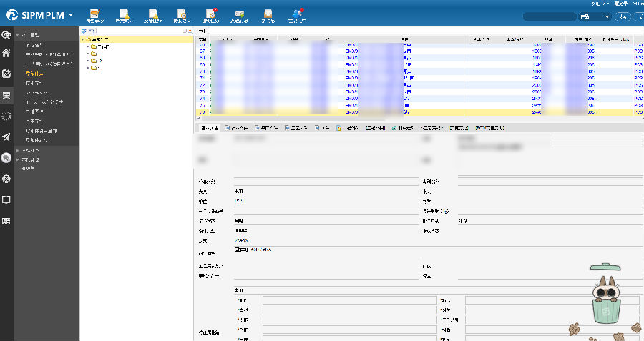
Task: Collapse the root folder in tree panel
Action: (82, 39)
